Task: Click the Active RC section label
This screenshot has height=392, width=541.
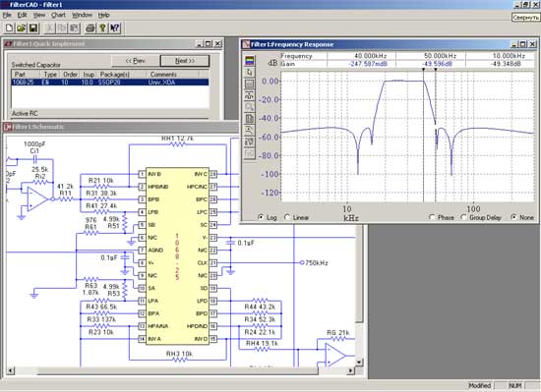Action: tap(25, 114)
